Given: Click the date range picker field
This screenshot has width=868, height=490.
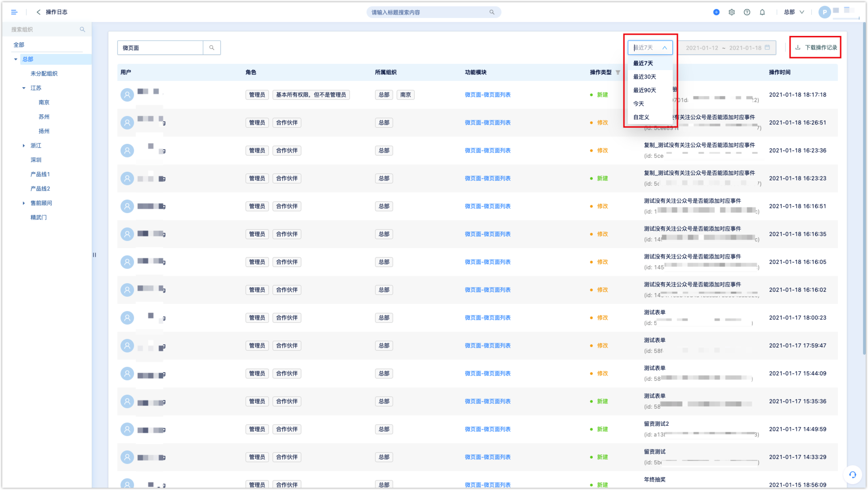Looking at the screenshot, I should (727, 47).
